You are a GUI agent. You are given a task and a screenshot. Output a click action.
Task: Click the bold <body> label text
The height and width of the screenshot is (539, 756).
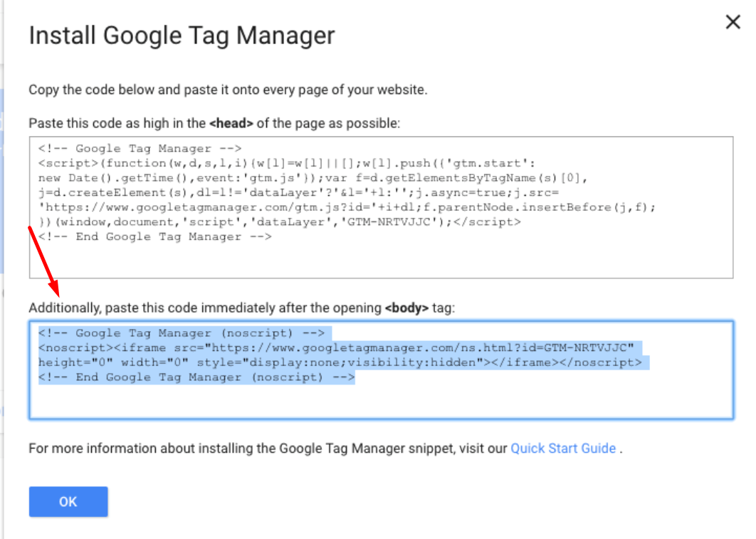coord(406,308)
